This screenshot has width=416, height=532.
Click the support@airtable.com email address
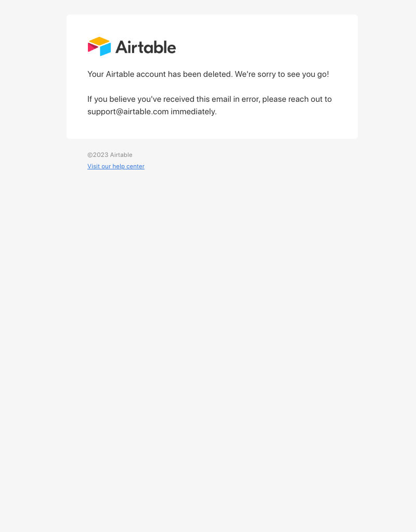128,112
